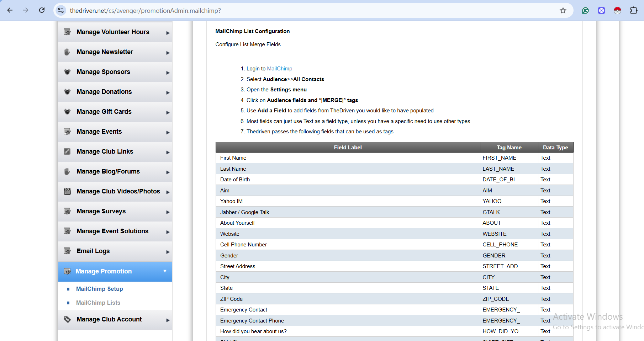Go to MailChimp Lists submenu link
644x341 pixels.
click(x=98, y=303)
